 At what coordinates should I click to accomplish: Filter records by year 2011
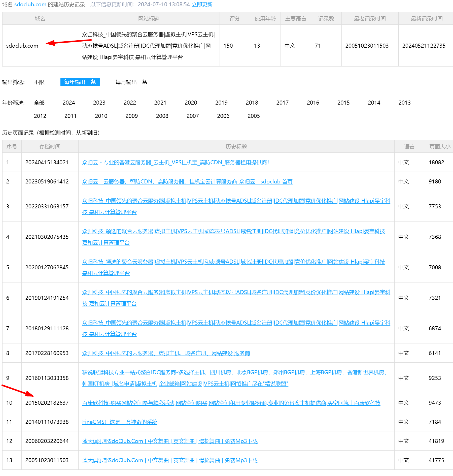pos(71,116)
